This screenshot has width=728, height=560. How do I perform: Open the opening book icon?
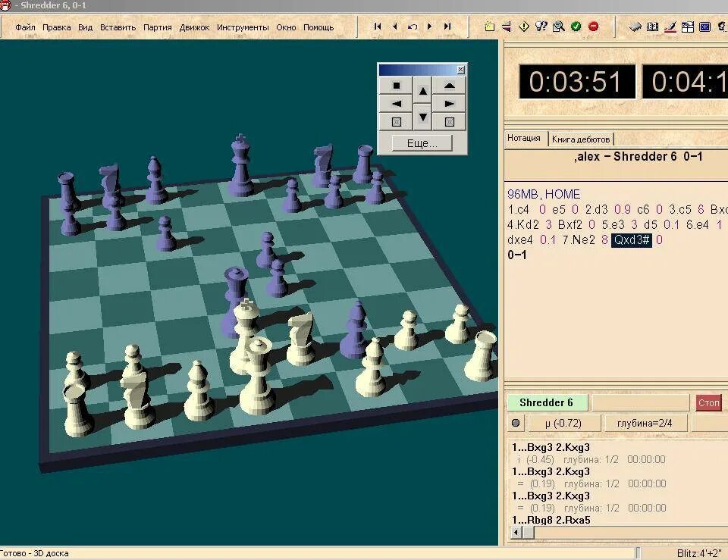pyautogui.click(x=653, y=27)
